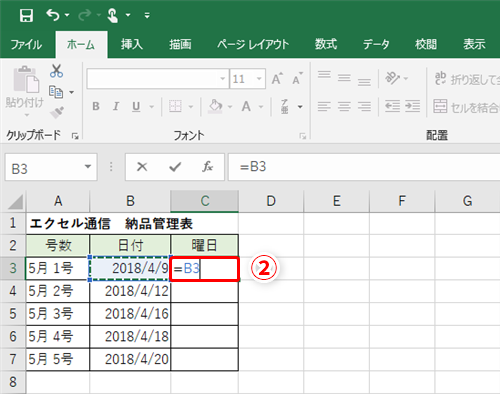Click the Save icon in quick access toolbar
500x394 pixels.
[x=26, y=15]
